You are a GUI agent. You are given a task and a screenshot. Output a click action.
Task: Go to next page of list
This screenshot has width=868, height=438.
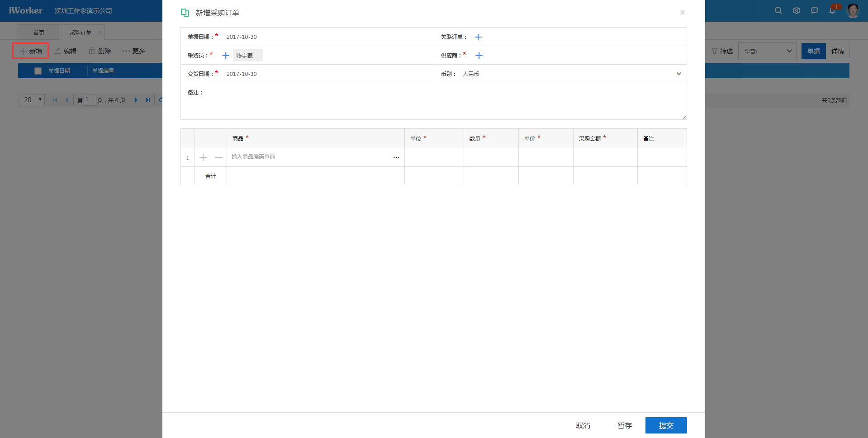click(136, 100)
